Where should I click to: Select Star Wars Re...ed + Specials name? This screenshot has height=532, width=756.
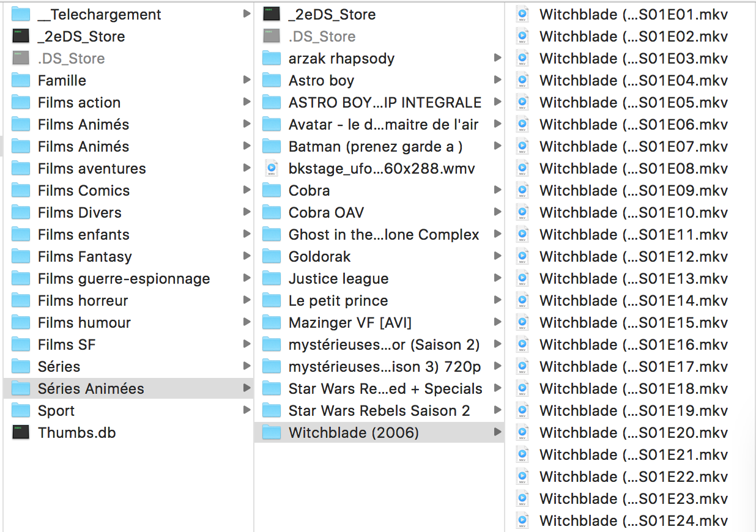tap(385, 389)
